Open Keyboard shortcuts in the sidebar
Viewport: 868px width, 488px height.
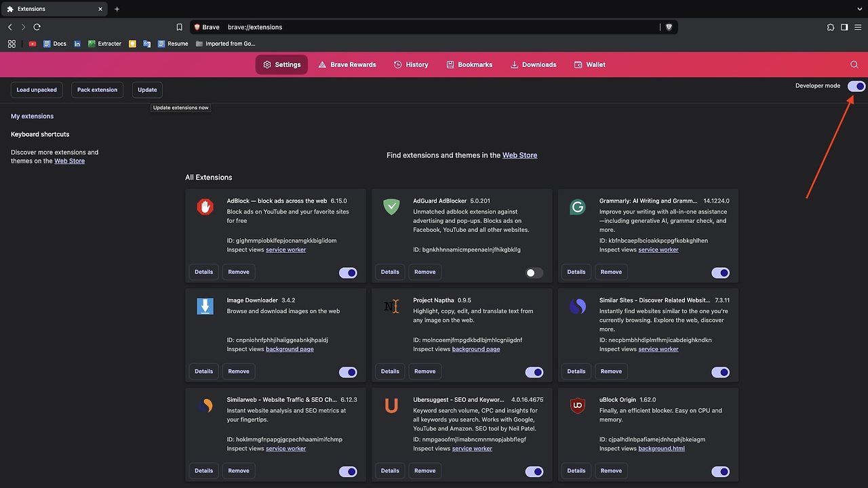click(40, 134)
